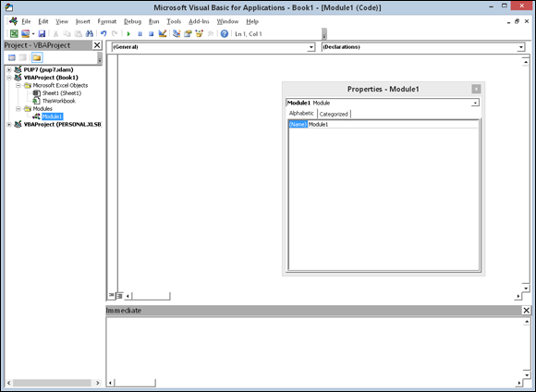Click the (Name) property value Module1
Screen dimensions: 536x392
click(x=393, y=125)
